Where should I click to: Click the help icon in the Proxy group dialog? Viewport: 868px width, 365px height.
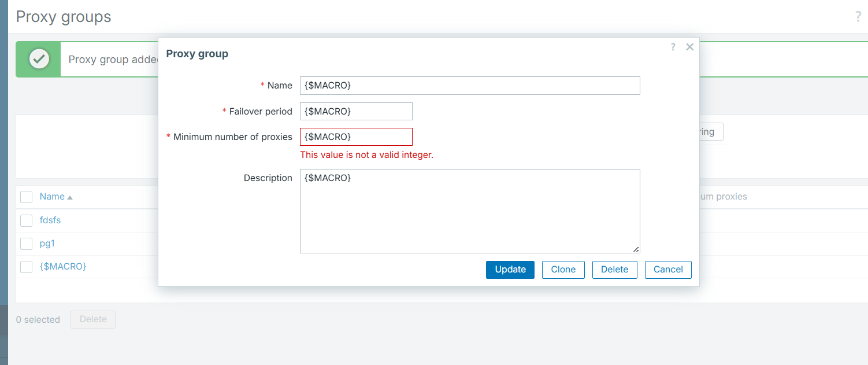pyautogui.click(x=673, y=47)
